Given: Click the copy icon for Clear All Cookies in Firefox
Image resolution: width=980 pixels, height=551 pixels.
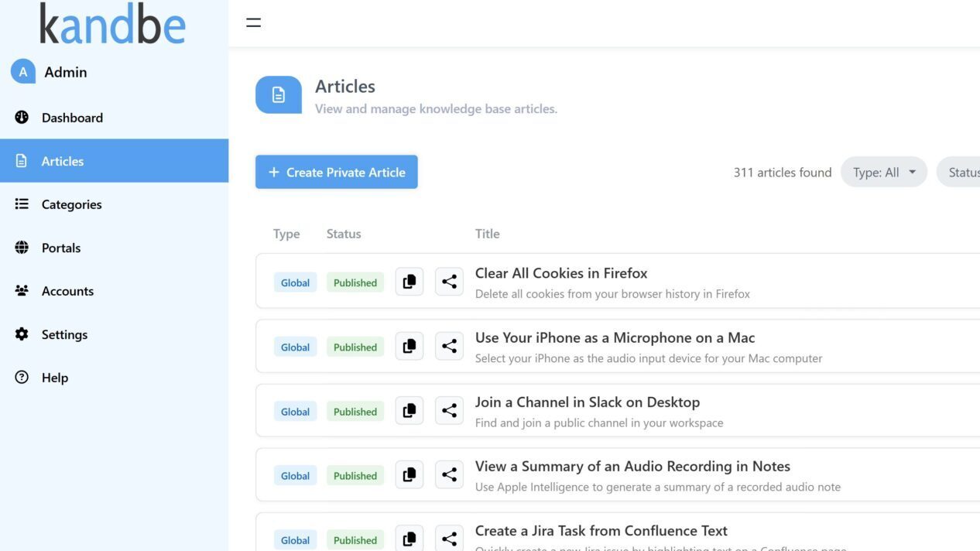Looking at the screenshot, I should click(409, 282).
